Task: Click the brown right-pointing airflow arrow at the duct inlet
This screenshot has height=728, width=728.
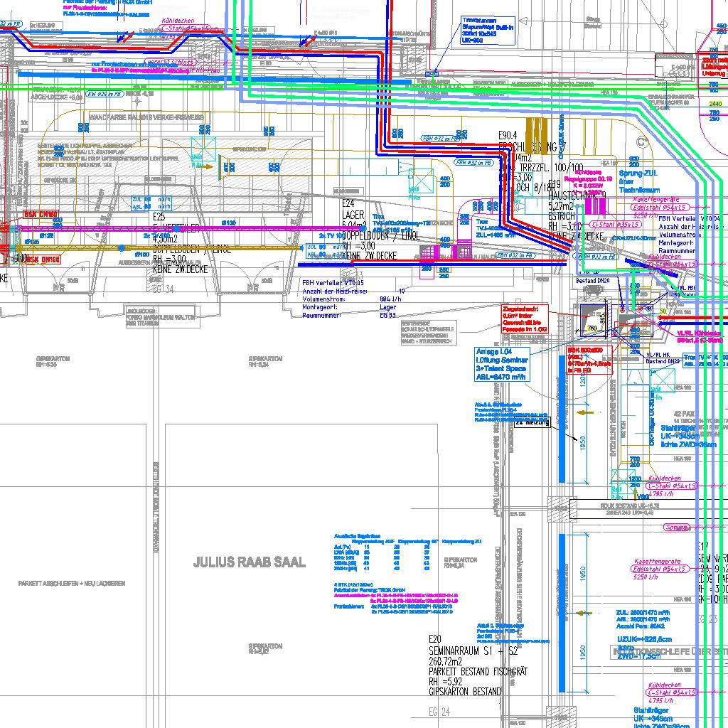Action: click(x=207, y=168)
